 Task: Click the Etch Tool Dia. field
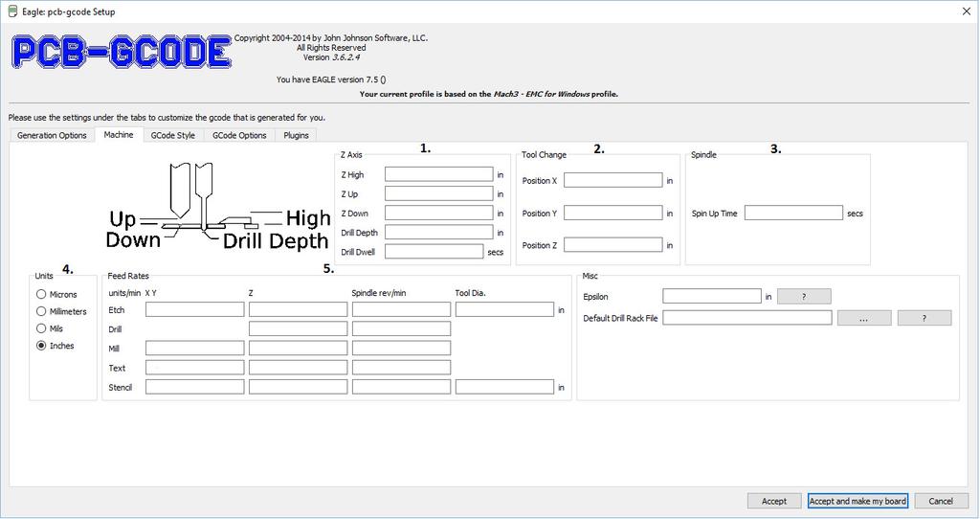(x=504, y=309)
